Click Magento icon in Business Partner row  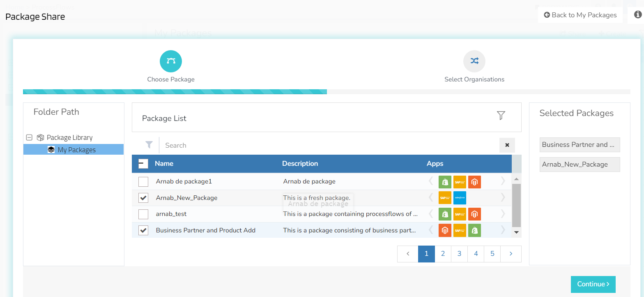pos(445,230)
